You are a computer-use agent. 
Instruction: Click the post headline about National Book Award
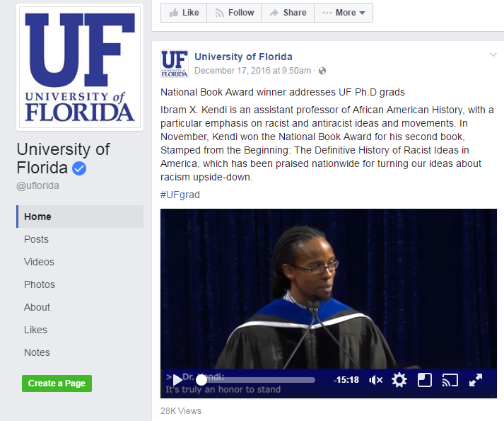[283, 93]
